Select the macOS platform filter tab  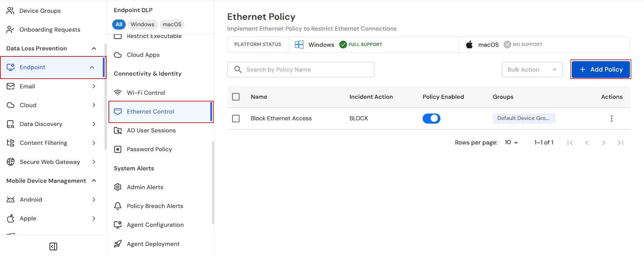click(172, 25)
